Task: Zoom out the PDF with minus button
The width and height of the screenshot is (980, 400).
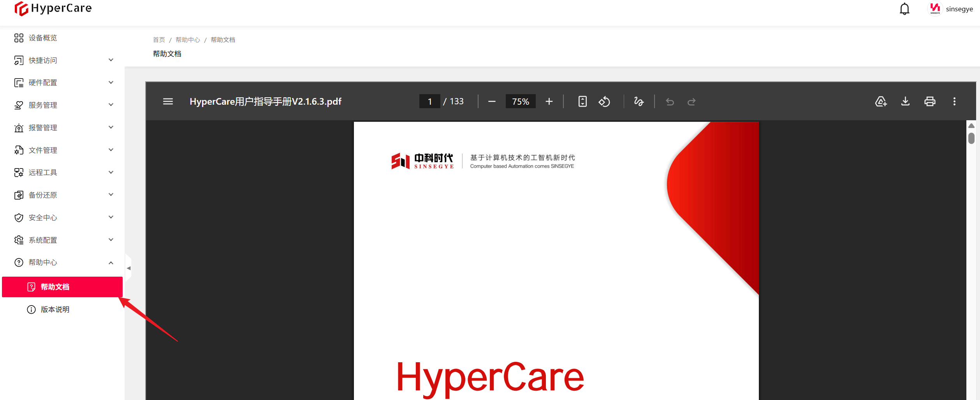Action: (492, 102)
